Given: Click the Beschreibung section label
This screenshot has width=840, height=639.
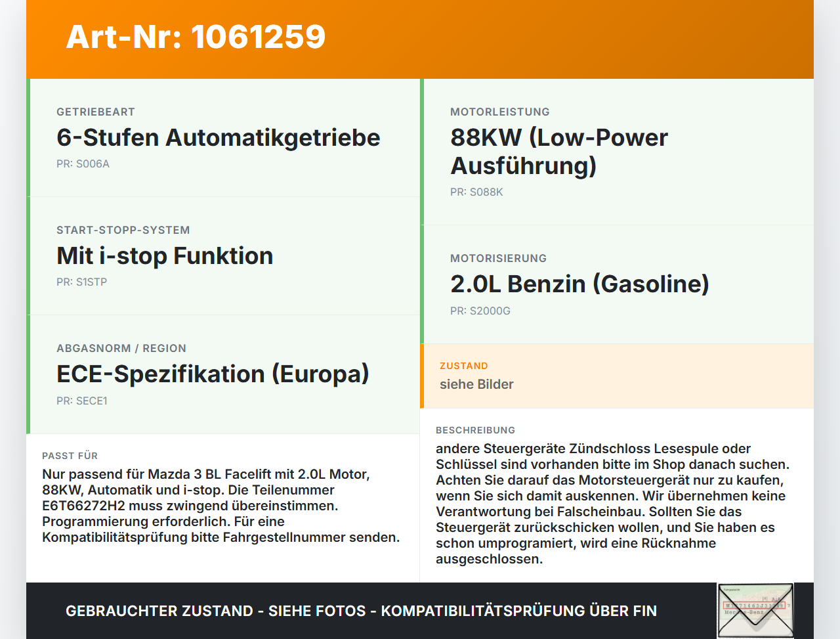Looking at the screenshot, I should tap(475, 430).
